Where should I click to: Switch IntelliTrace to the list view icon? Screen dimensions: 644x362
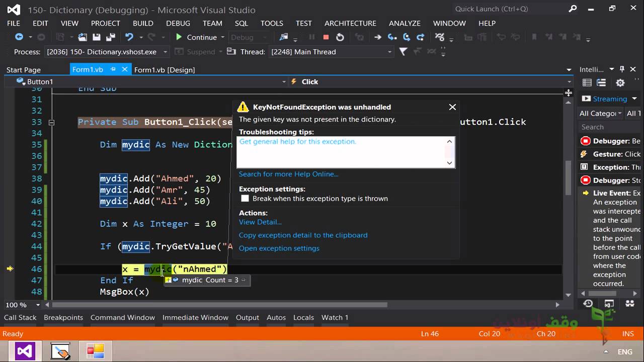pos(587,83)
